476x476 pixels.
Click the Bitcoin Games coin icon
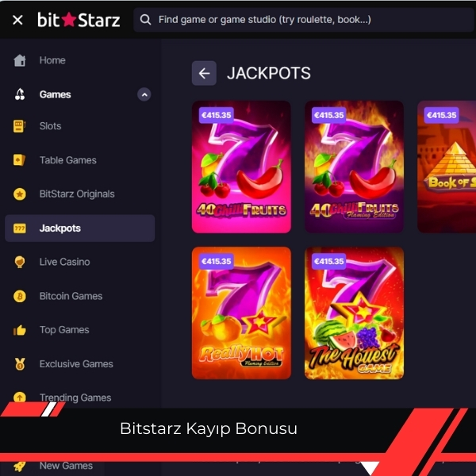20,296
